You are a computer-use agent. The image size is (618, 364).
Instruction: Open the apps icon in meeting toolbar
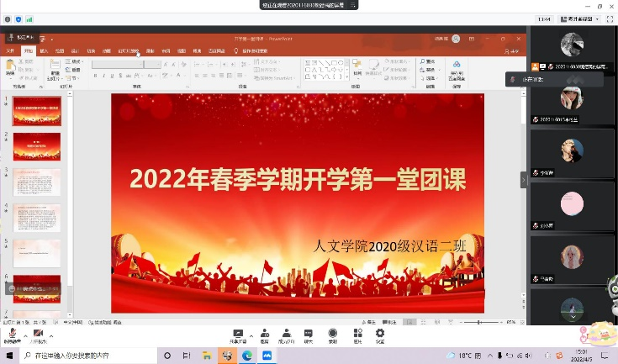pyautogui.click(x=357, y=335)
